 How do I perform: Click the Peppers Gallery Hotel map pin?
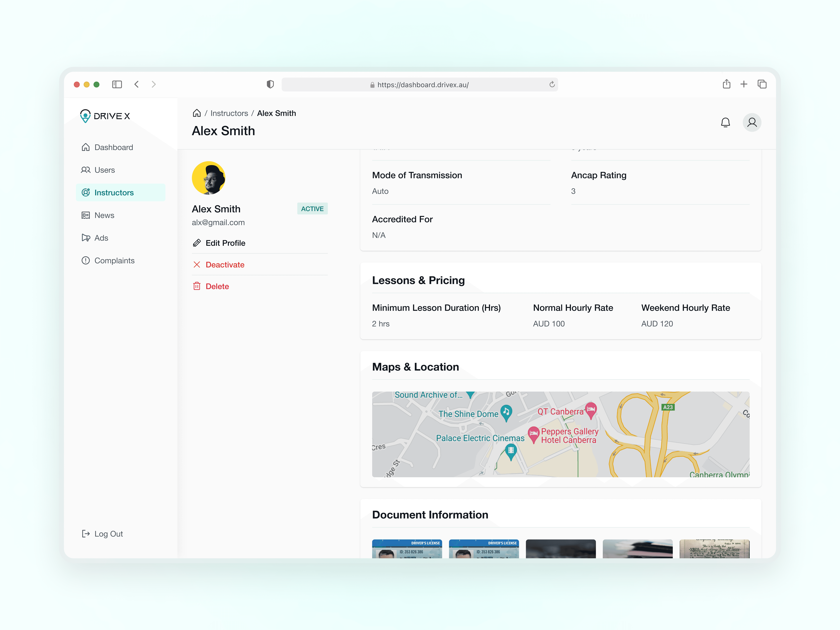534,434
